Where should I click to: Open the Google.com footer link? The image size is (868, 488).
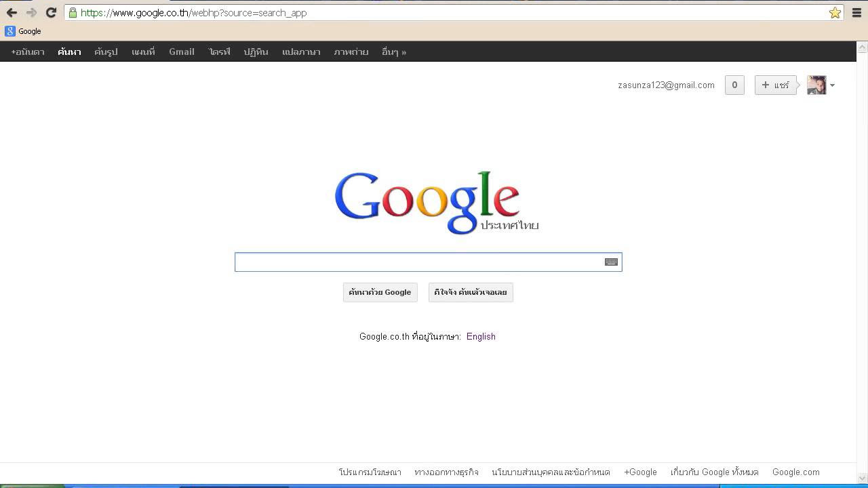coord(795,472)
